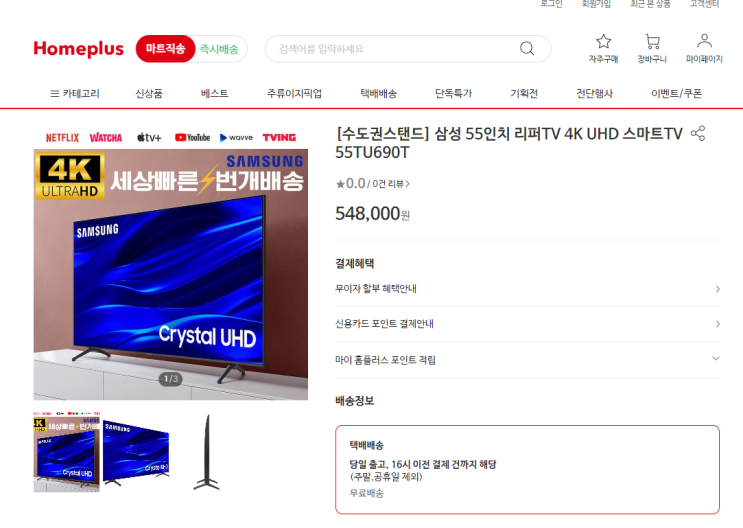This screenshot has height=528, width=743.
Task: Open the 장바구니 cart icon
Action: pyautogui.click(x=652, y=42)
